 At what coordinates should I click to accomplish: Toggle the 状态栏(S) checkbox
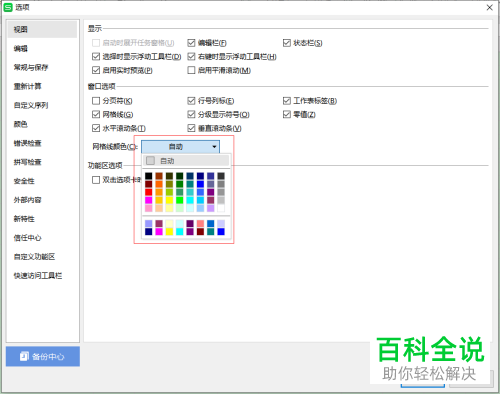tap(287, 43)
